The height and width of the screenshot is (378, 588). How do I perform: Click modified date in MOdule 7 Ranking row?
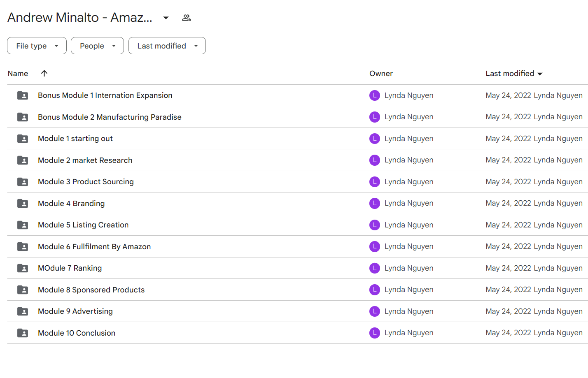coord(508,268)
